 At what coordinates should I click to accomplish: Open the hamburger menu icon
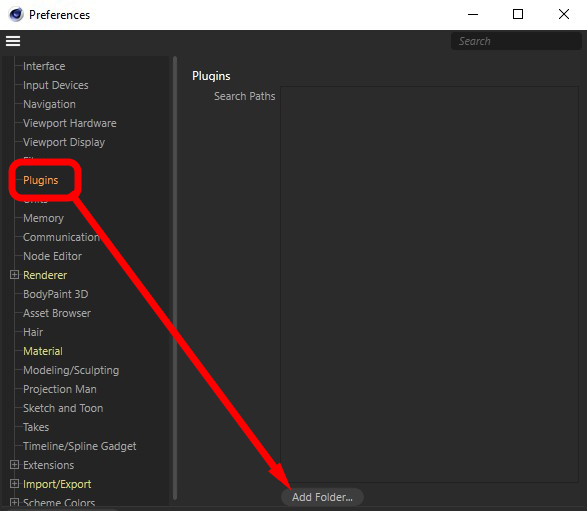(13, 41)
